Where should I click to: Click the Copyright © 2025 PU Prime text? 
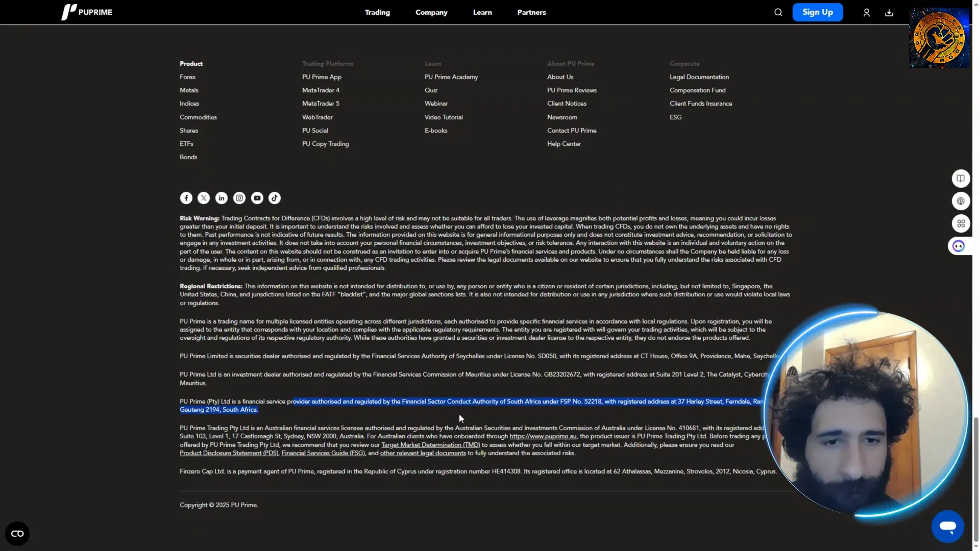(x=218, y=505)
